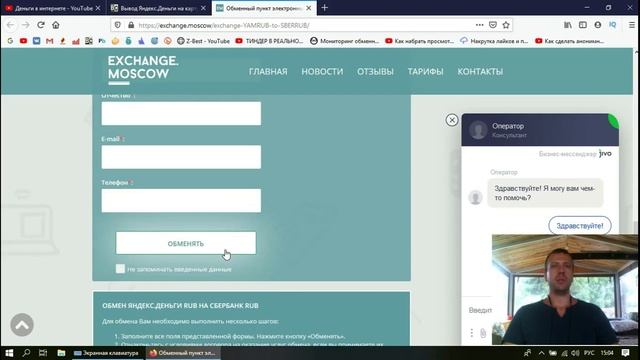
Task: Go to ГЛАВНАЯ menu item
Action: [x=268, y=71]
